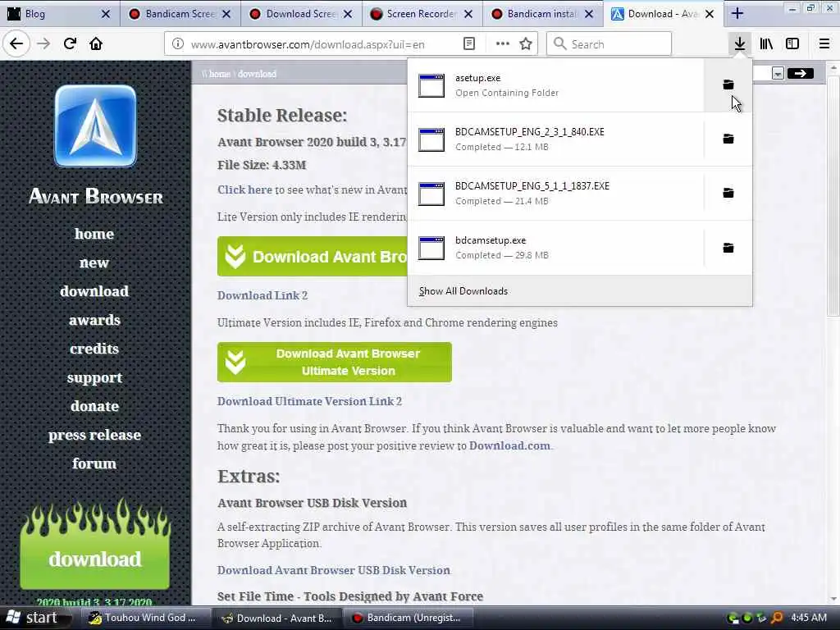Toggle Reader View icon in address bar

(468, 44)
